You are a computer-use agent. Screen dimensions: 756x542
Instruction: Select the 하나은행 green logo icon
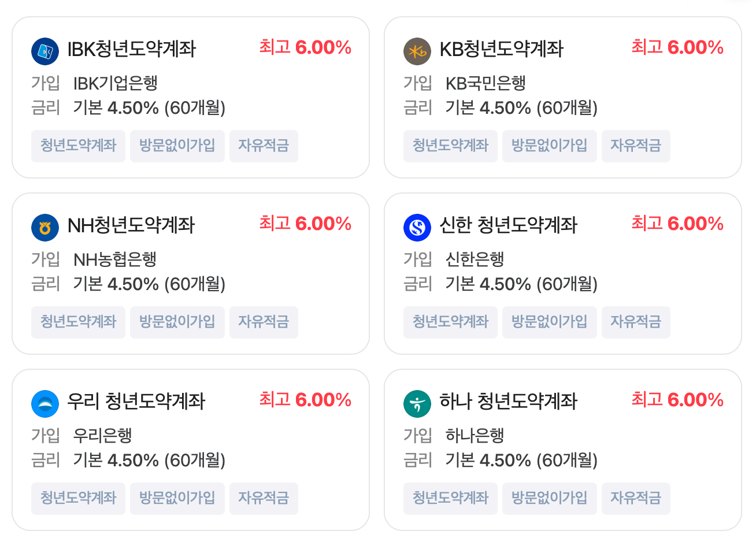pyautogui.click(x=417, y=403)
